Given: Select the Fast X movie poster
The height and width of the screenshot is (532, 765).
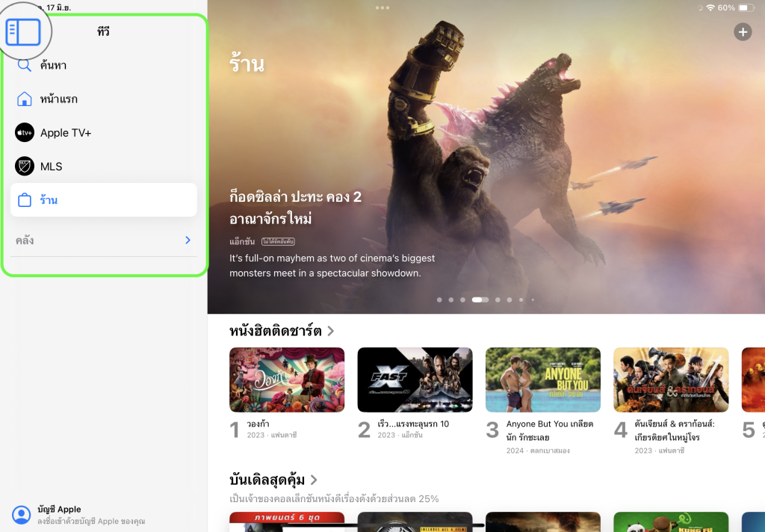Looking at the screenshot, I should tap(415, 380).
